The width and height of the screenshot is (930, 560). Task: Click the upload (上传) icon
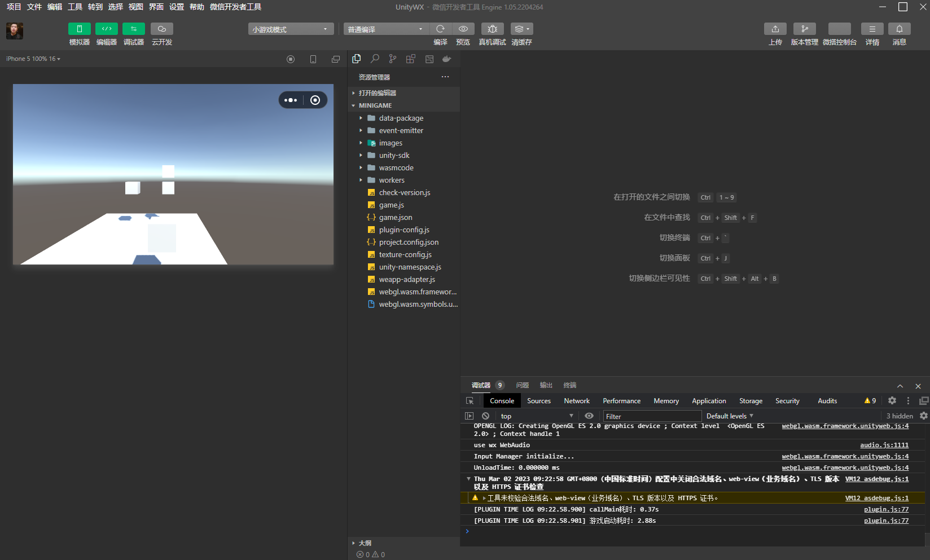click(x=775, y=29)
